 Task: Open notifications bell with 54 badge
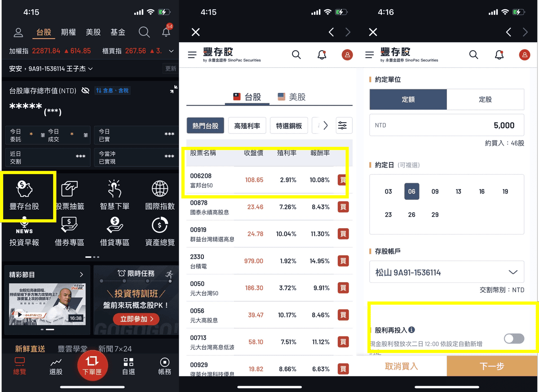[167, 31]
